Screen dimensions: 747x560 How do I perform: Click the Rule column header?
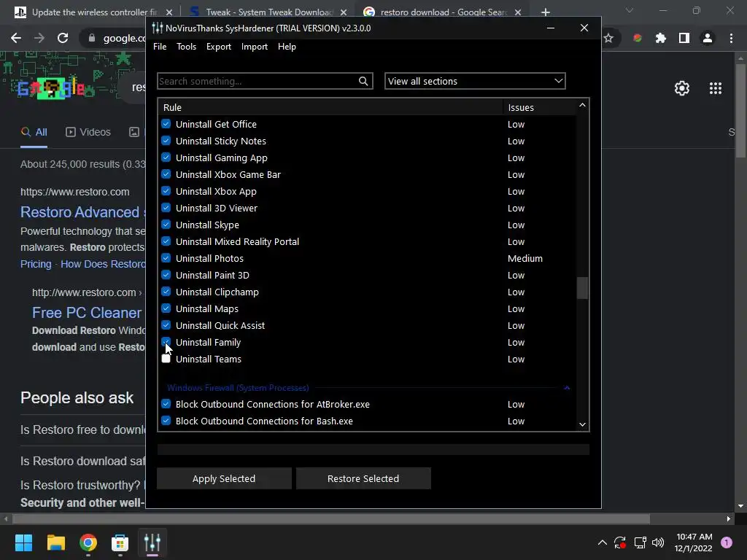pyautogui.click(x=331, y=108)
